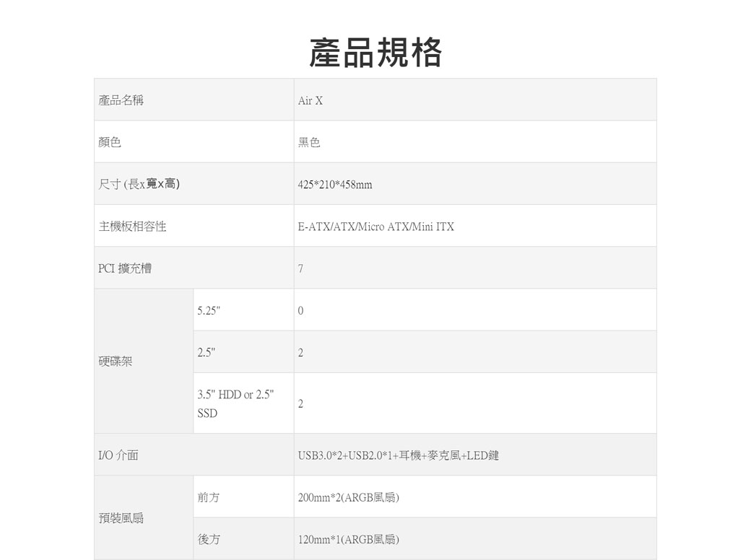Click the 425*210*458mm dimension value

(x=335, y=185)
